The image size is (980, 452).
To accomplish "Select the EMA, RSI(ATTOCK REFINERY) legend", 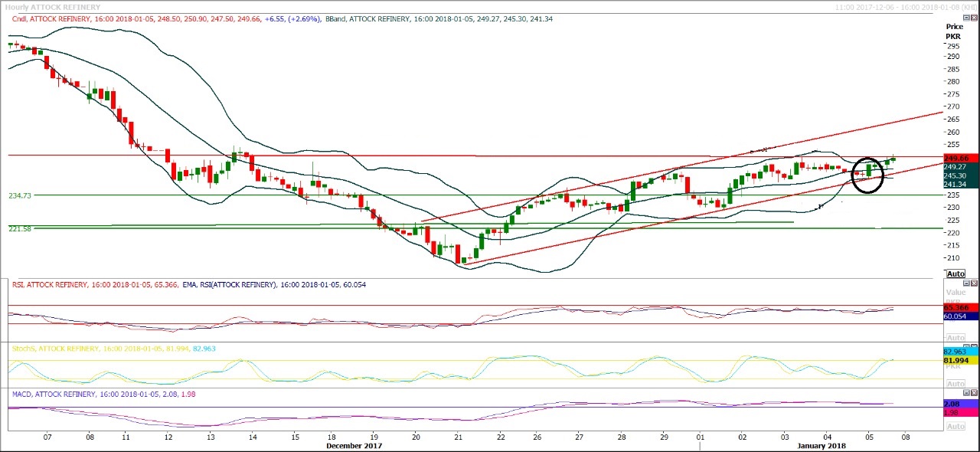I will click(x=274, y=284).
